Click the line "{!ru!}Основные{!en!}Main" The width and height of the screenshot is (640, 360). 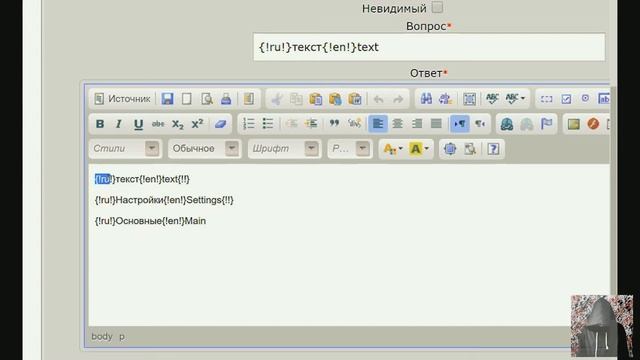coord(150,221)
